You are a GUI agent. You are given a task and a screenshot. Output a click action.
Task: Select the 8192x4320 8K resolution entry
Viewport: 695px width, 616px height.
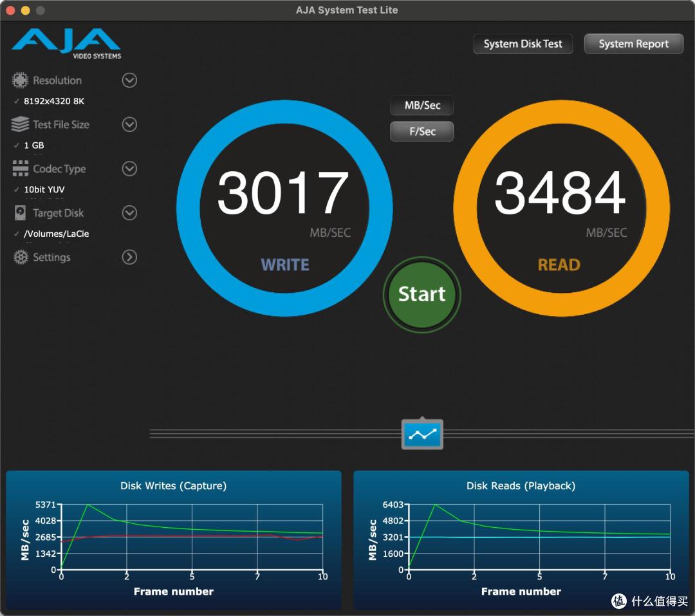(53, 101)
